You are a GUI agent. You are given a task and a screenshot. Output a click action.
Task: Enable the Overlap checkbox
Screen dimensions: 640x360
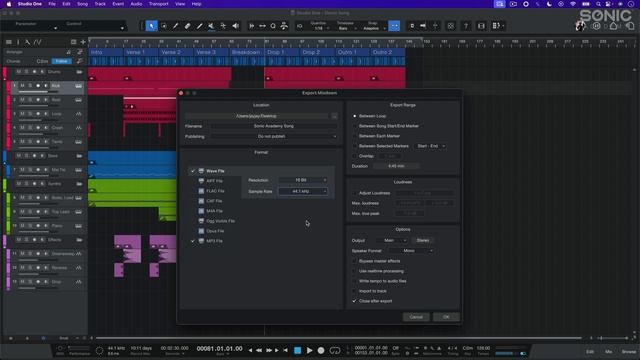tap(354, 156)
